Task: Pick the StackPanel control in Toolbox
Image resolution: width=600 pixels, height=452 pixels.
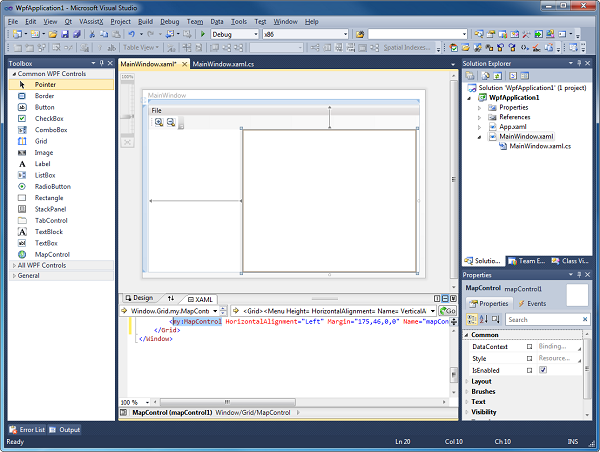Action: [x=51, y=208]
